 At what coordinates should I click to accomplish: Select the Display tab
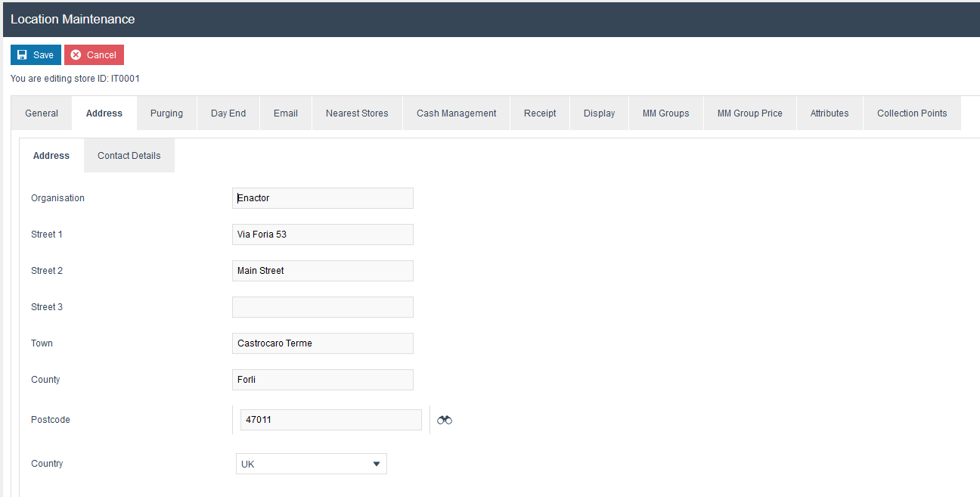tap(599, 113)
